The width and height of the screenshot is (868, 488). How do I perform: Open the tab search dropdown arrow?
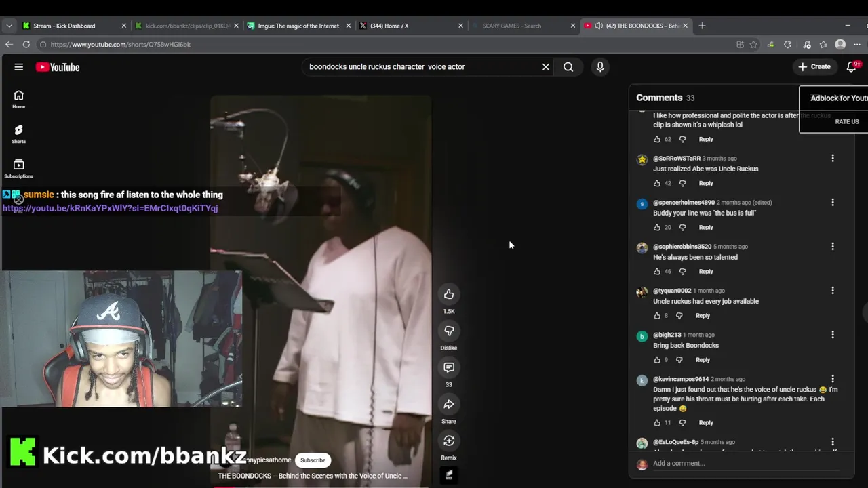[9, 26]
